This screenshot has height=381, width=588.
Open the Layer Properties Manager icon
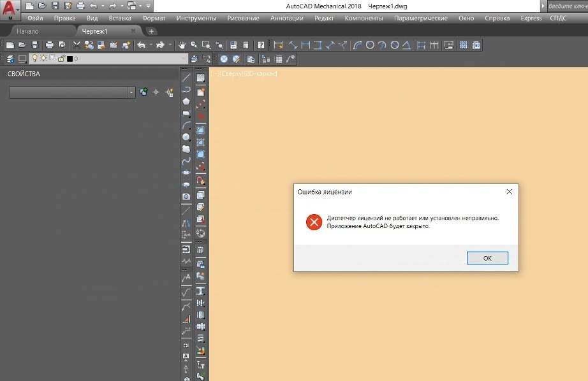click(10, 59)
